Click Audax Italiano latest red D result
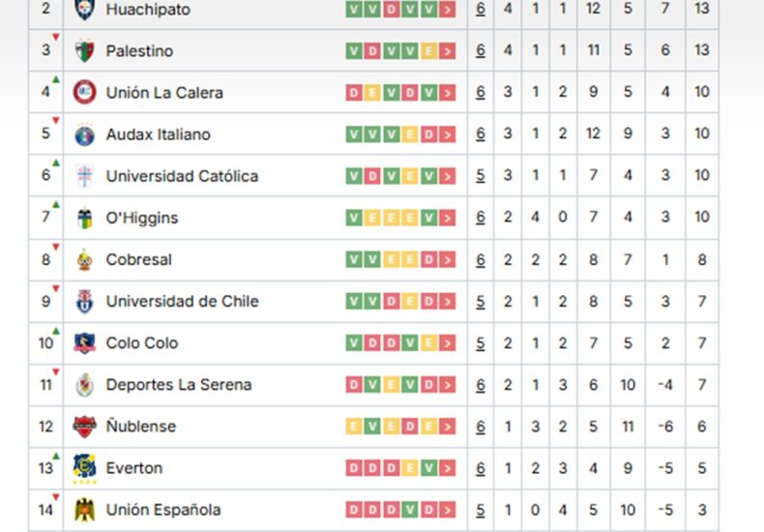 tap(428, 134)
